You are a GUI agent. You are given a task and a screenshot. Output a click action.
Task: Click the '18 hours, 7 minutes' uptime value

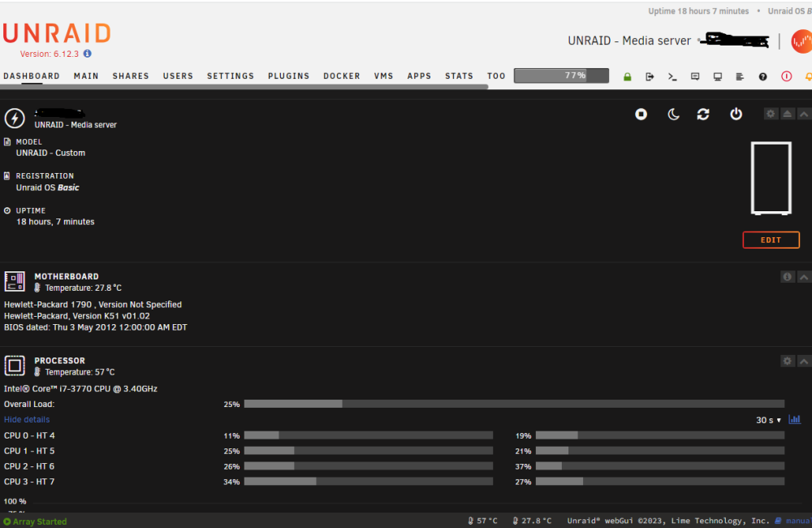55,222
